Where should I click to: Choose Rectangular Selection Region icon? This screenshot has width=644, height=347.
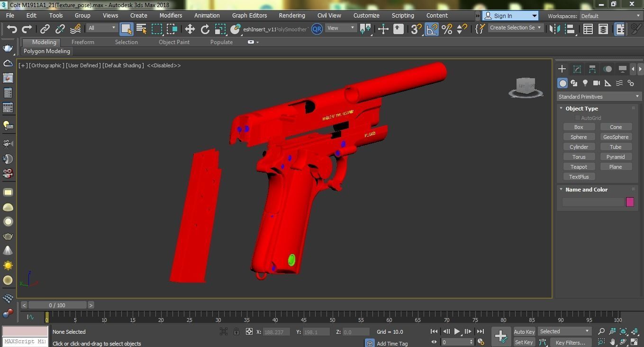click(156, 29)
